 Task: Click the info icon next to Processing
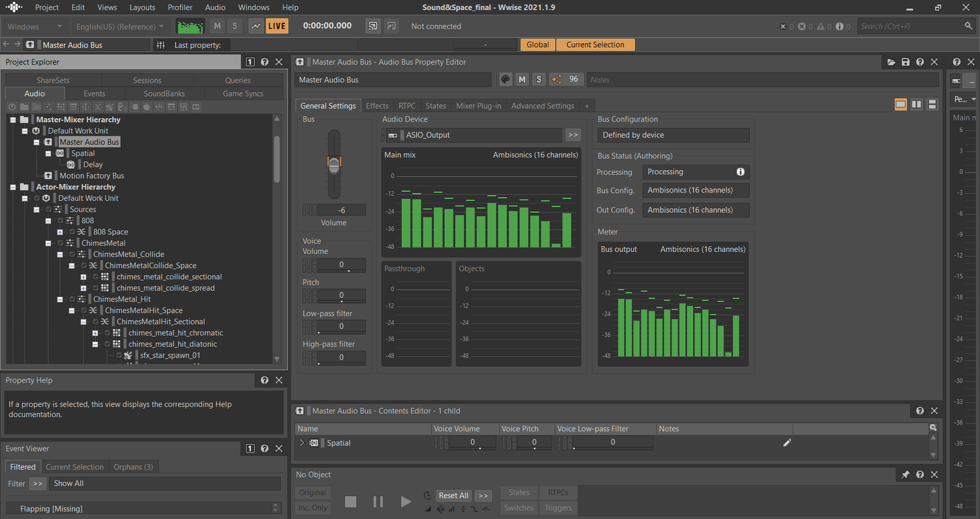coord(741,172)
